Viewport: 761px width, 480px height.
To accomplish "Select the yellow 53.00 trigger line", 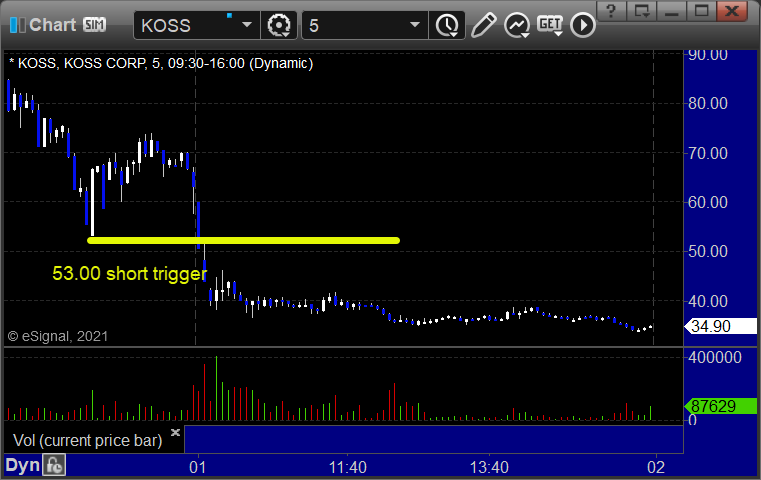I will [x=243, y=240].
